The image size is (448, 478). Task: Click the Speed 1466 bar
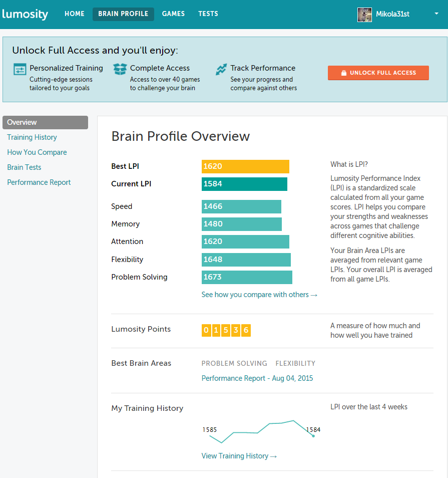click(x=241, y=207)
